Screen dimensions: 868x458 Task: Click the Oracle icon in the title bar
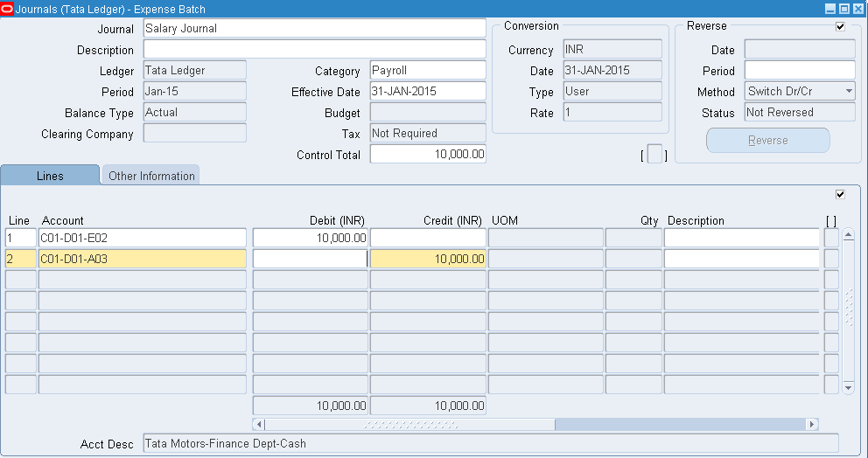tap(8, 9)
